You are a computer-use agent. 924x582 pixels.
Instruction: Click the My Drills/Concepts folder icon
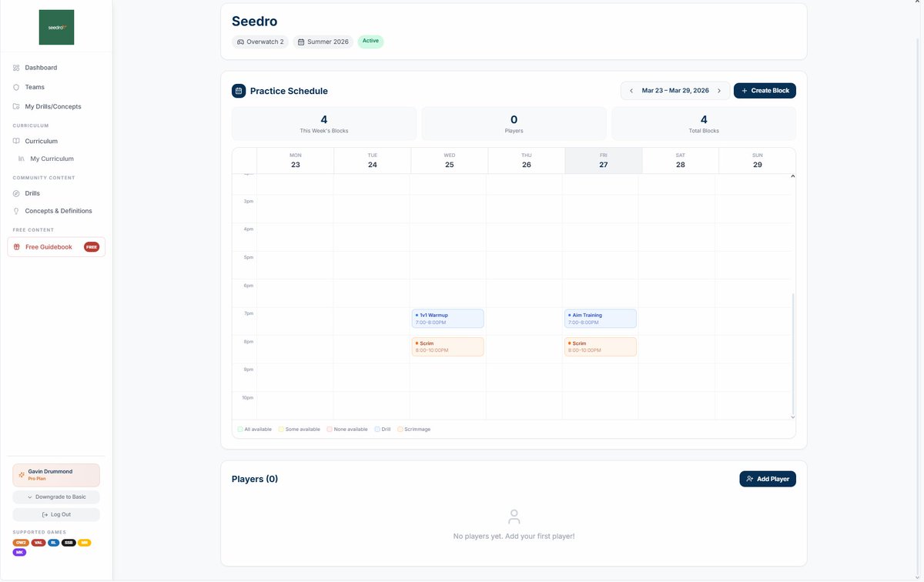coord(16,106)
